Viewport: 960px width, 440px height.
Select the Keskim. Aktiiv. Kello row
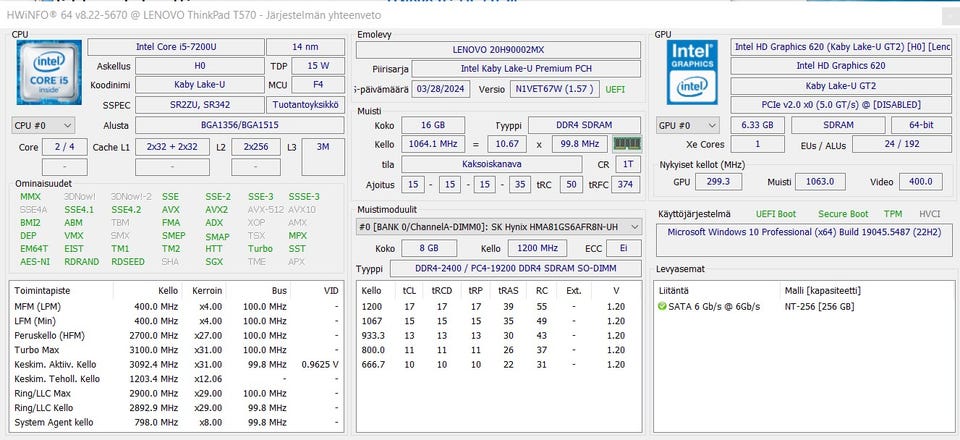(x=177, y=365)
